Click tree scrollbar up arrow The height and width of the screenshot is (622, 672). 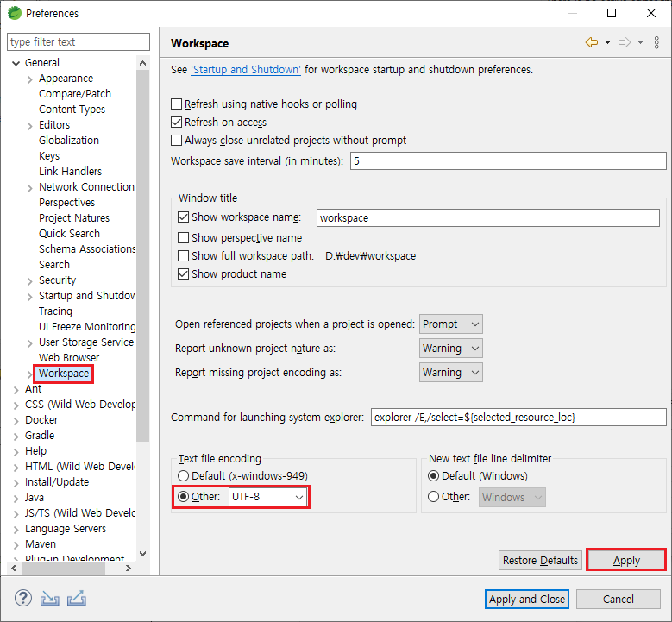142,63
